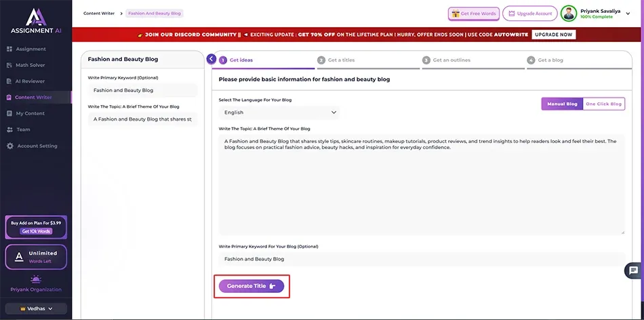Image resolution: width=644 pixels, height=320 pixels.
Task: Open AI Reviewer in the sidebar
Action: coord(30,81)
